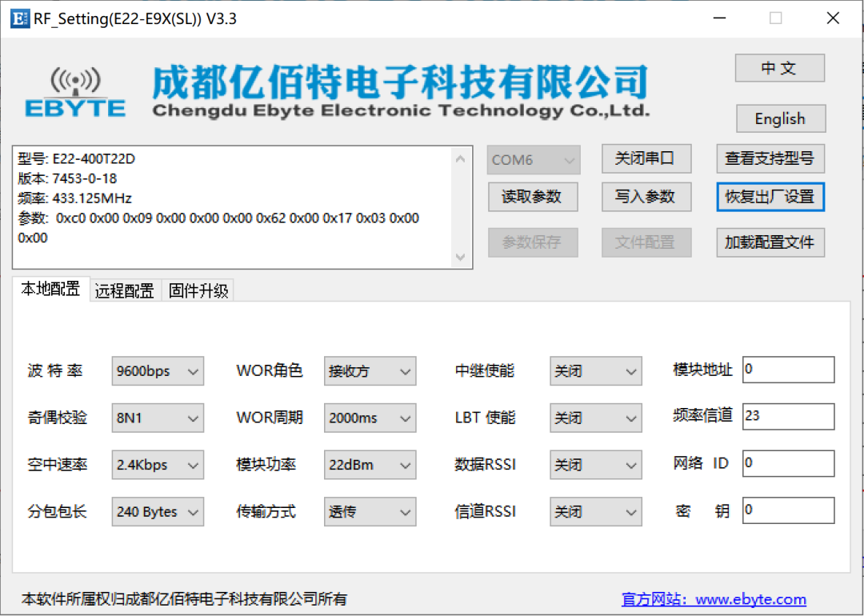Switch interface language to English
The height and width of the screenshot is (616, 864).
780,118
